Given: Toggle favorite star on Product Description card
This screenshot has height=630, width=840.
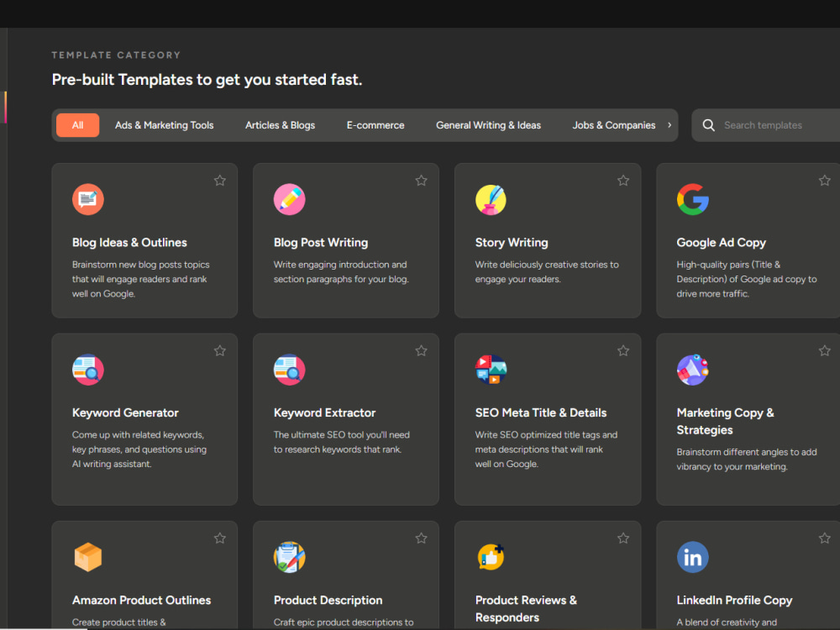Looking at the screenshot, I should [421, 538].
